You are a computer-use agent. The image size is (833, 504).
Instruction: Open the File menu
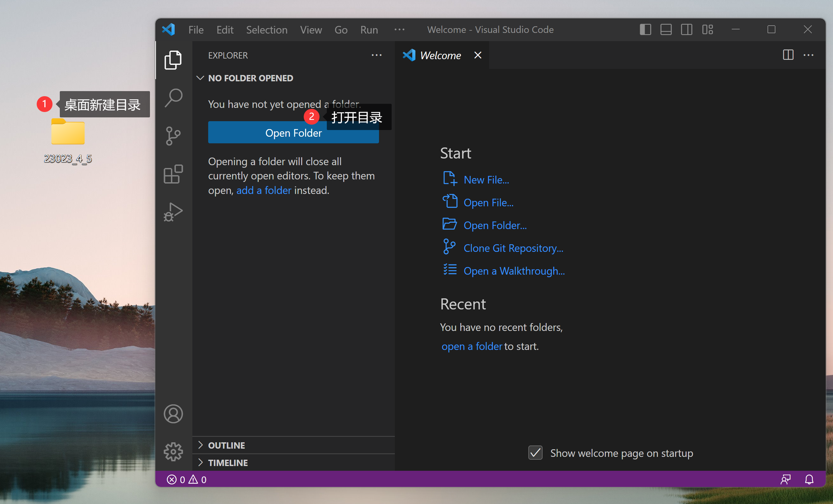pyautogui.click(x=196, y=30)
